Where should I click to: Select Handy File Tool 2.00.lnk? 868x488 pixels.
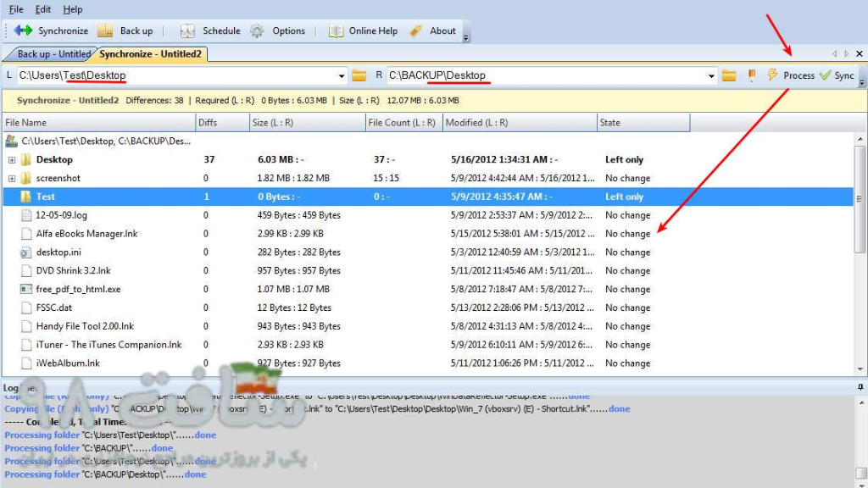85,326
